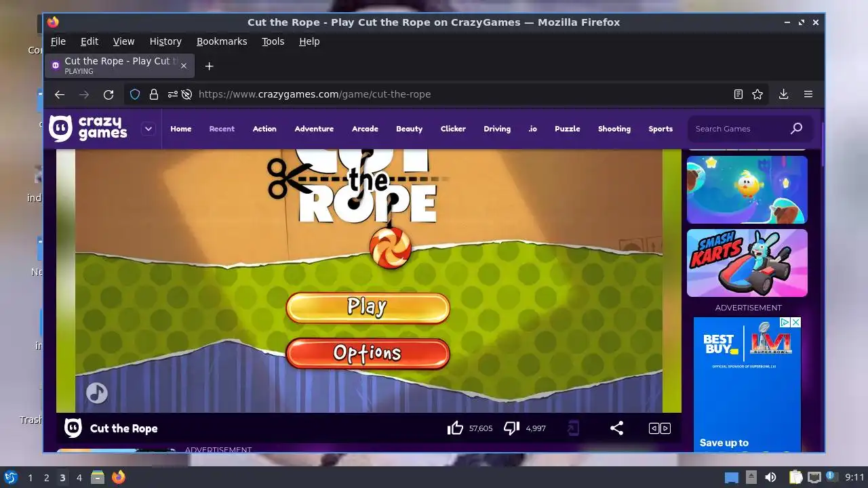Browse Arcade games
Screen dimensions: 868x488
pos(365,129)
